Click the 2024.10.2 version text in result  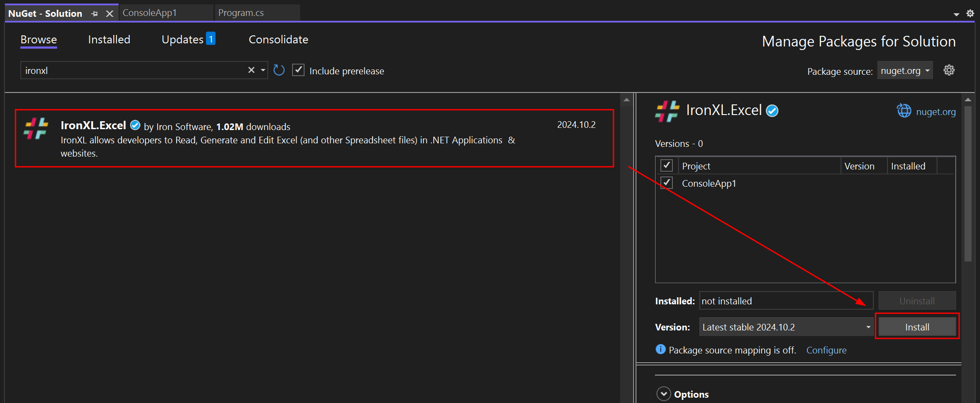[576, 125]
